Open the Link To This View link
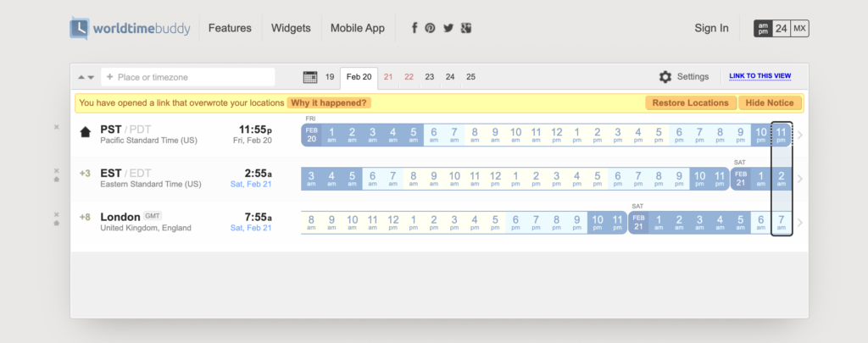This screenshot has width=868, height=343. click(759, 76)
